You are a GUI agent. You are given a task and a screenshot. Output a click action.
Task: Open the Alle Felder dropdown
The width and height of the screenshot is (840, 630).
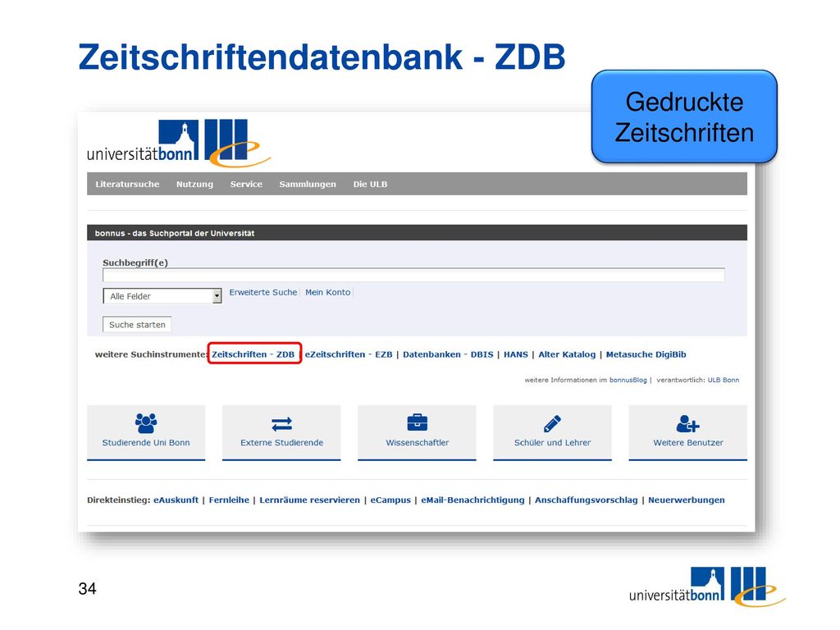point(162,295)
